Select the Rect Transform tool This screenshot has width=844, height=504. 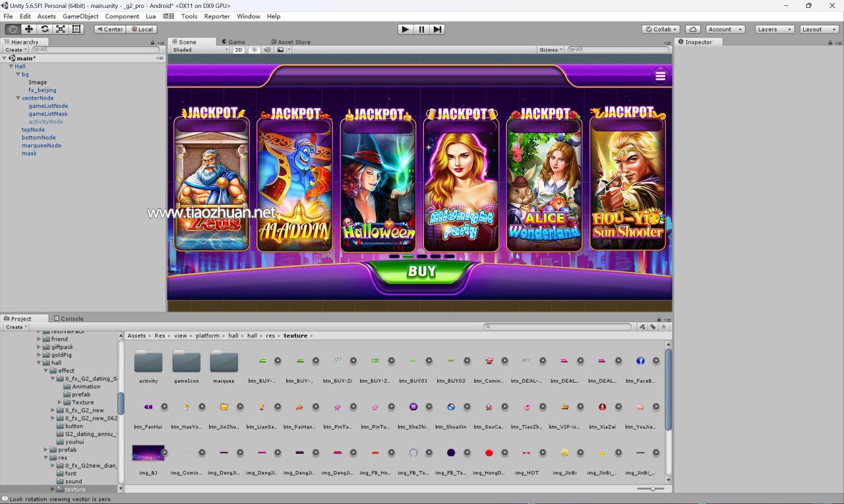pyautogui.click(x=76, y=29)
